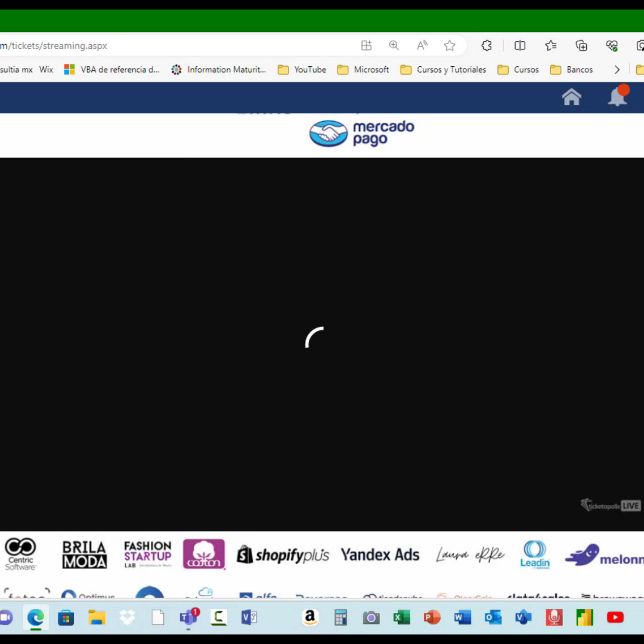The width and height of the screenshot is (644, 644).
Task: Open Amazon icon in the taskbar
Action: [310, 618]
